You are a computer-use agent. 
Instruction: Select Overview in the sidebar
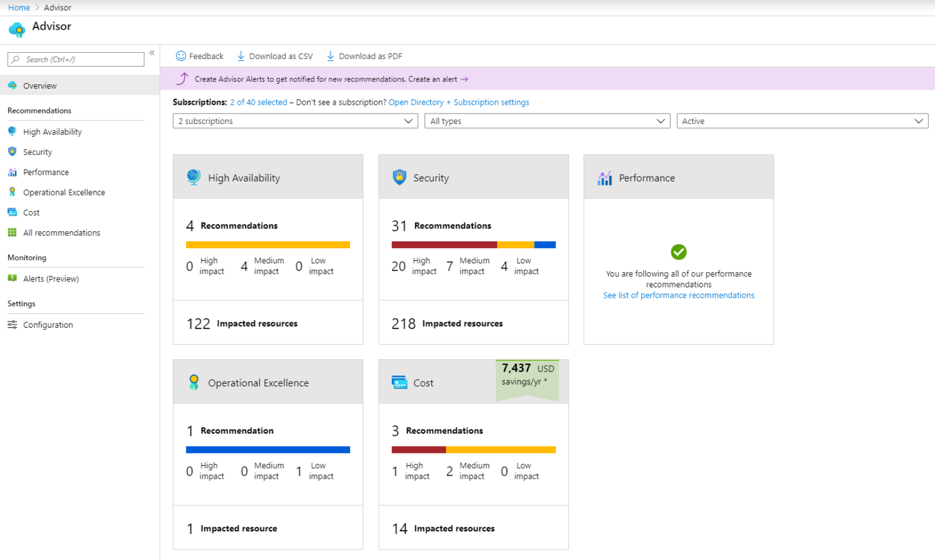[x=80, y=85]
